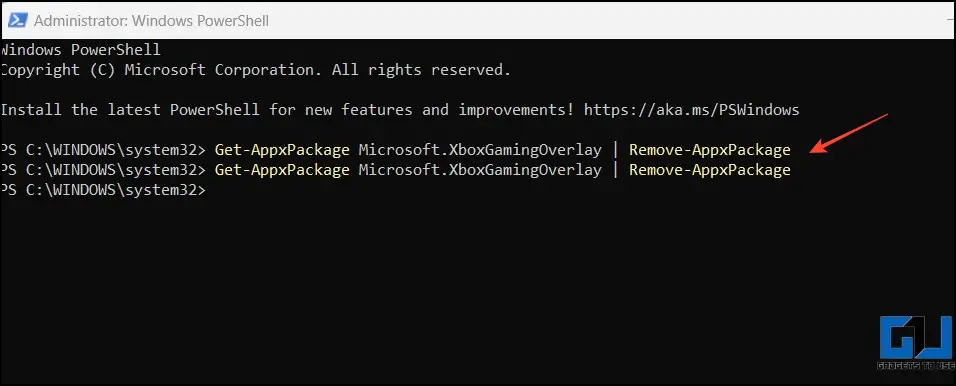Click the first "PS C:\WINDOWS\system32>" prompt
This screenshot has width=956, height=386.
coord(104,150)
